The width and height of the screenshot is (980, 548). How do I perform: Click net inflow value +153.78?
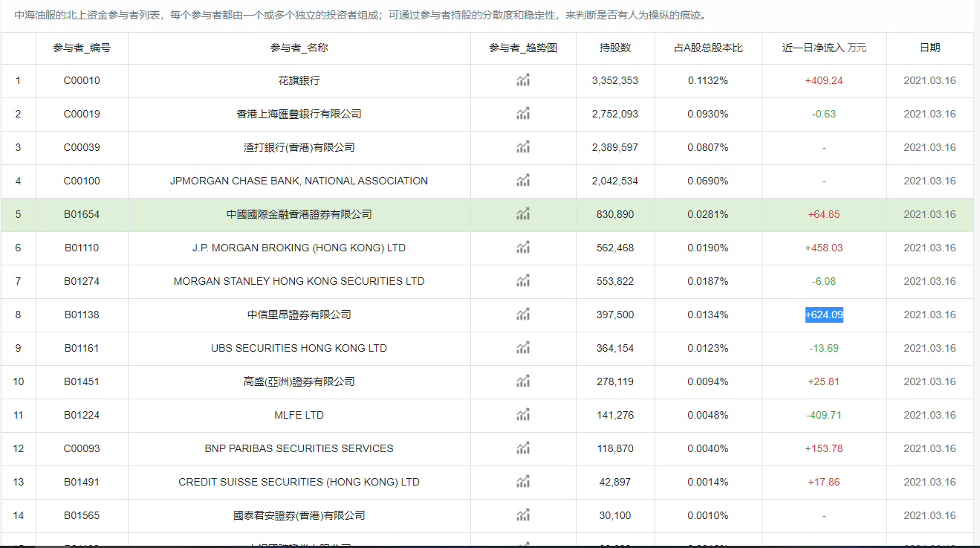click(x=824, y=448)
